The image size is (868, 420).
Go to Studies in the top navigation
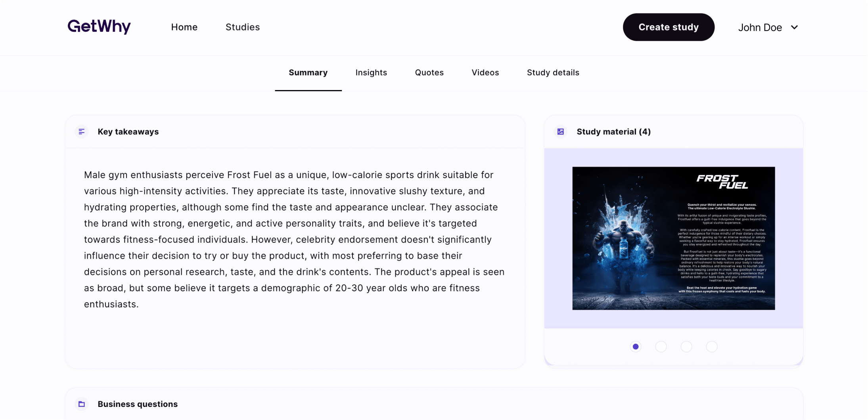click(x=243, y=27)
